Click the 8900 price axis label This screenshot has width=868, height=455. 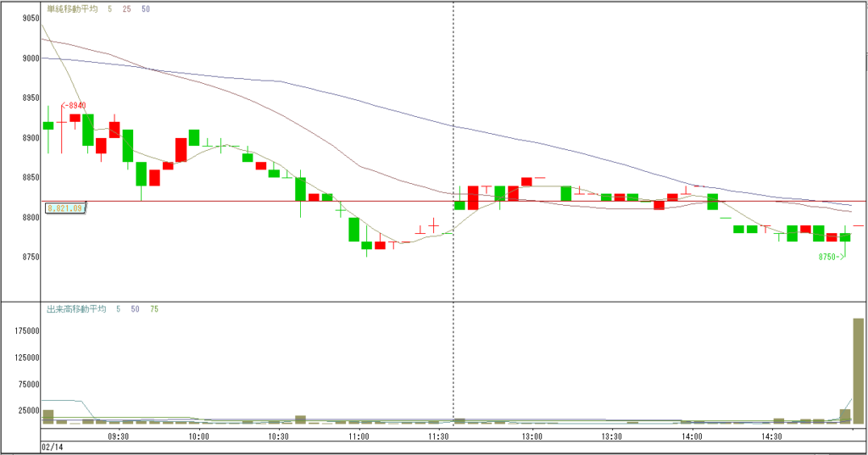(31, 138)
